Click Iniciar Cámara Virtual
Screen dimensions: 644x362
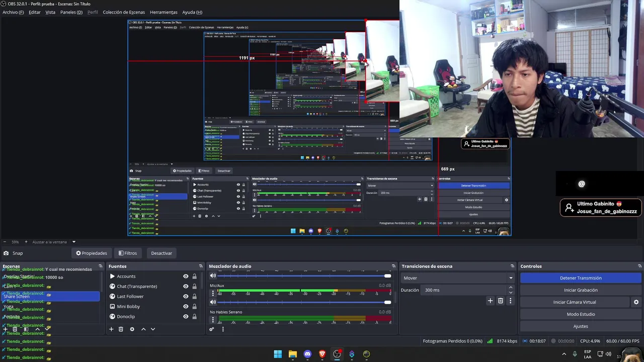(x=575, y=302)
